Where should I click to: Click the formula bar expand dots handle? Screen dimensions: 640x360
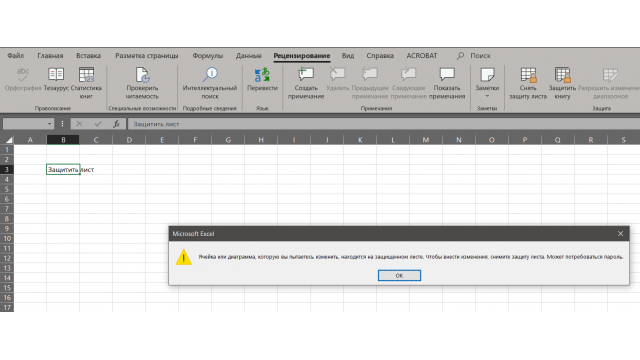[62, 124]
